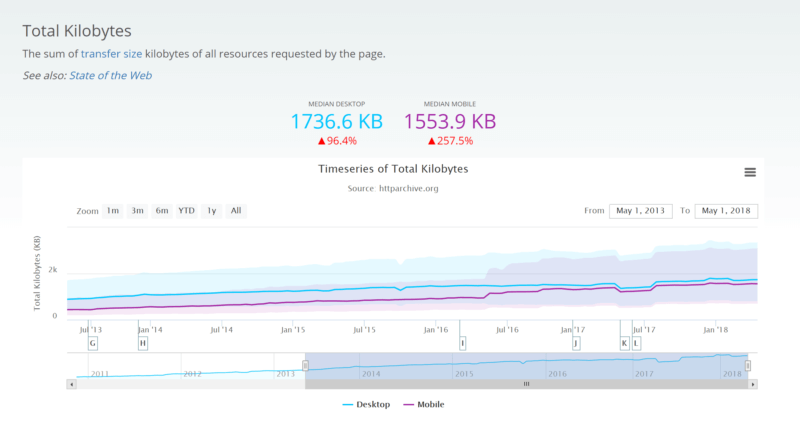
Task: Set zoom range to 1m
Action: tap(112, 211)
